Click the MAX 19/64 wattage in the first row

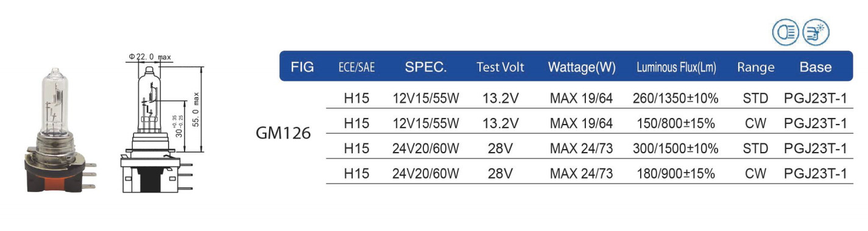(x=580, y=98)
